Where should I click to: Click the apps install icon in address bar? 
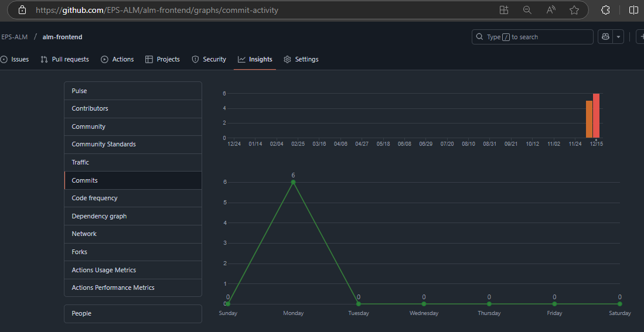point(504,10)
